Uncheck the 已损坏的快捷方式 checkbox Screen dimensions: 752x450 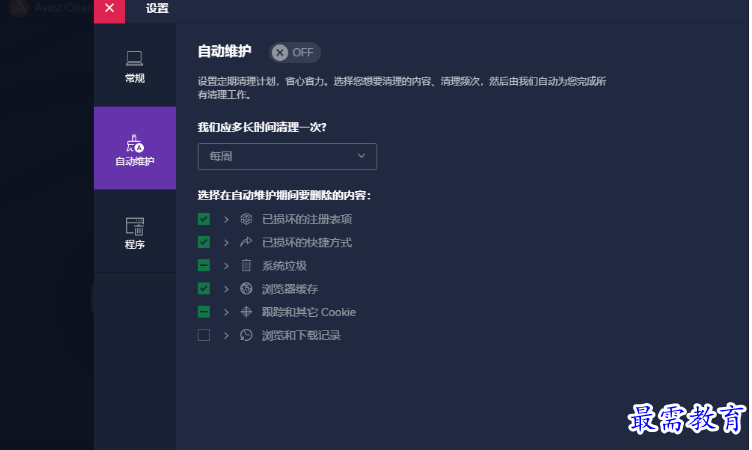[204, 242]
